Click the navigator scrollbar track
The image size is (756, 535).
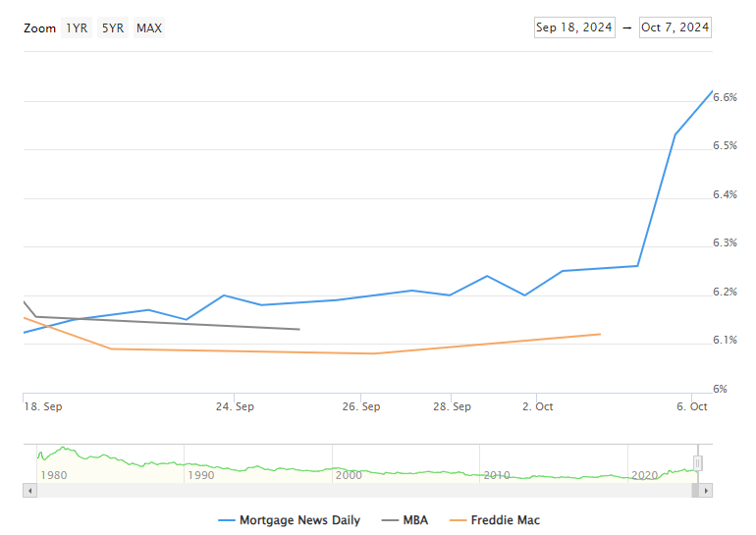363,490
